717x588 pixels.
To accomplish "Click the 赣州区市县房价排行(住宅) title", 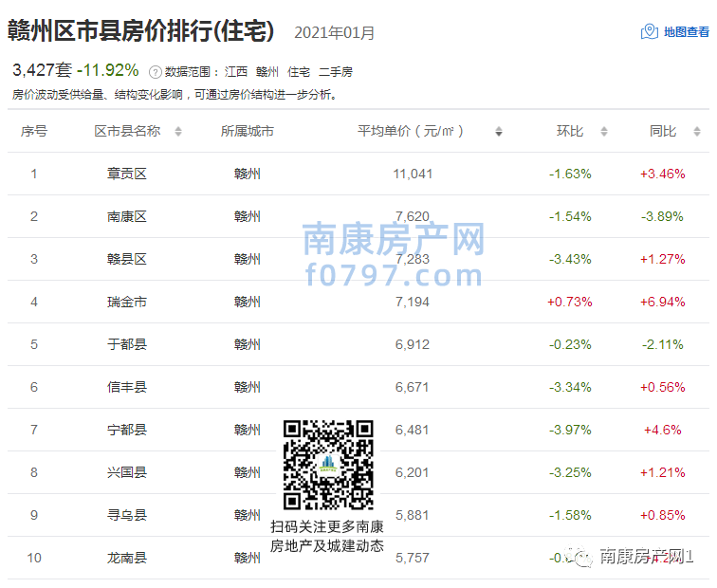I will (x=140, y=31).
